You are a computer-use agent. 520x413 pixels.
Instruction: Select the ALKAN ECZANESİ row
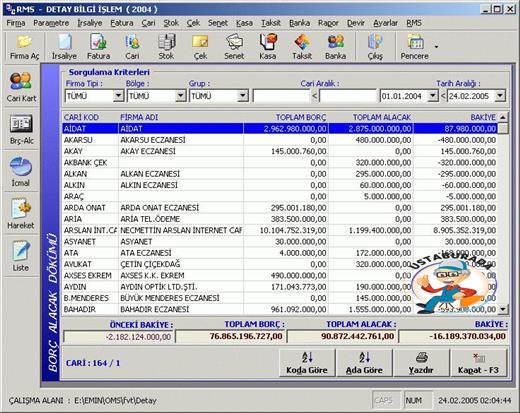280,174
